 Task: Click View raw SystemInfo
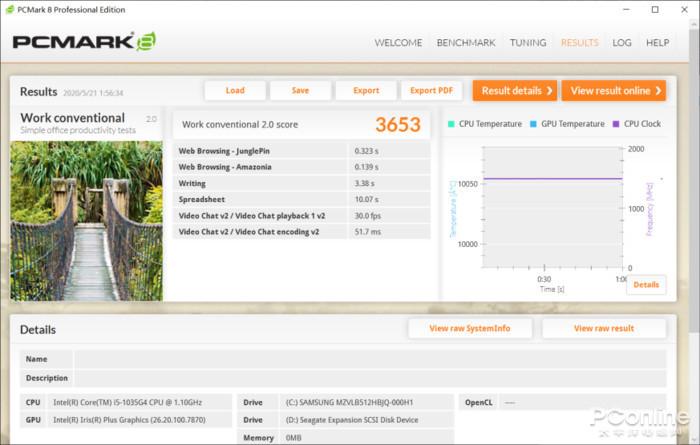(470, 329)
